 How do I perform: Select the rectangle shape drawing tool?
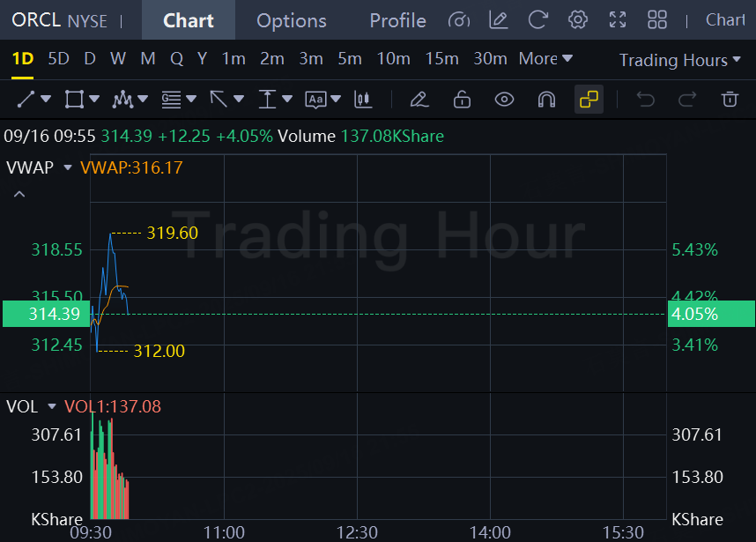coord(74,100)
